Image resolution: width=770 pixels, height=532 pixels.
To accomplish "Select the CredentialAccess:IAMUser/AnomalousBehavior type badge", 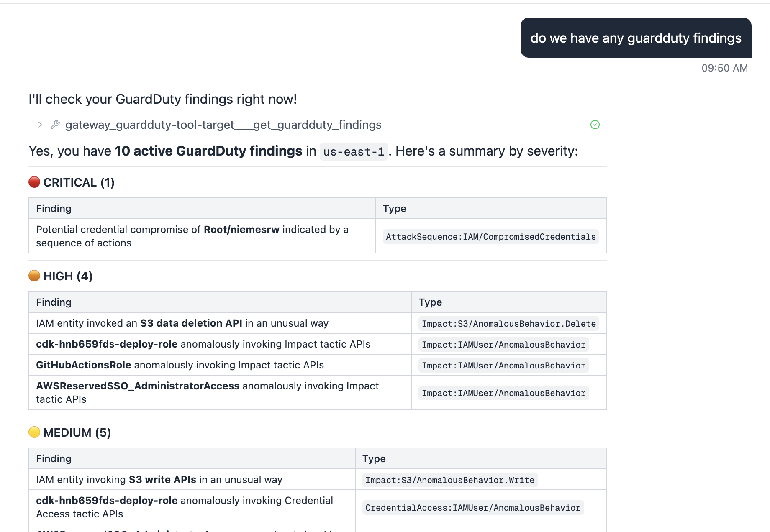I will click(472, 507).
